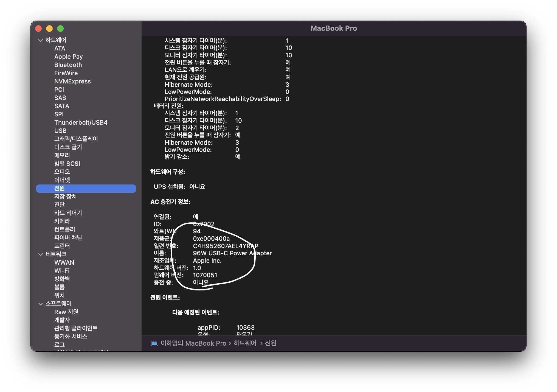
Task: Select the highlighted 전원 item
Action: coord(86,188)
